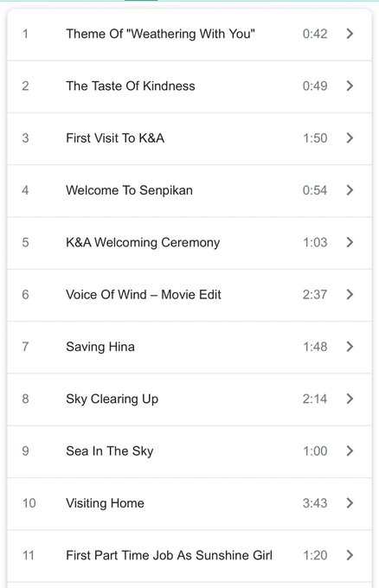Tap chevron beside The Taste Of Kindness

[x=350, y=86]
